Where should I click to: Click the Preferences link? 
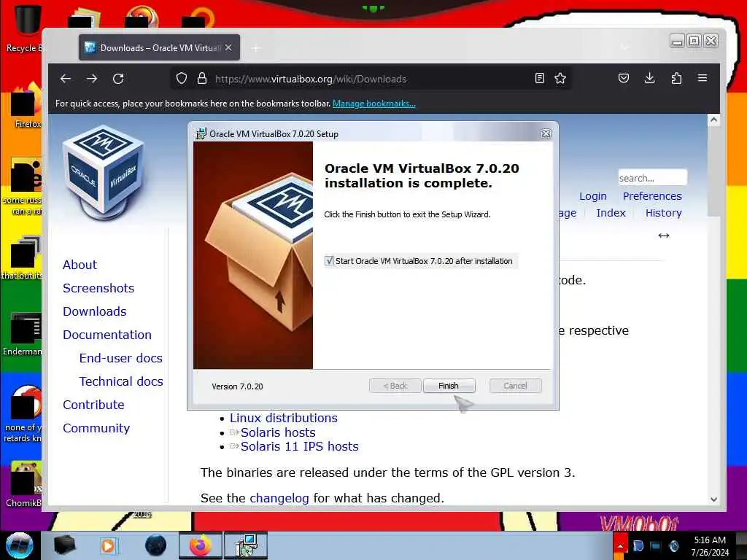click(652, 196)
